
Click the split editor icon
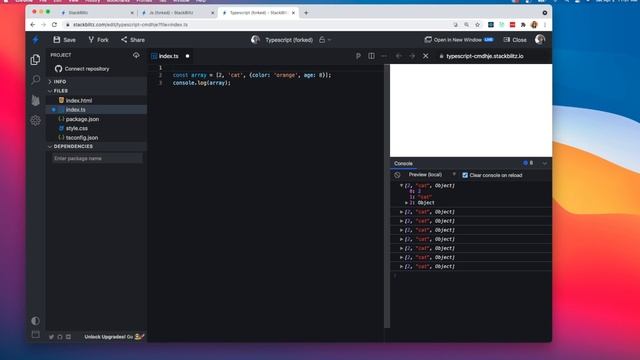click(371, 56)
